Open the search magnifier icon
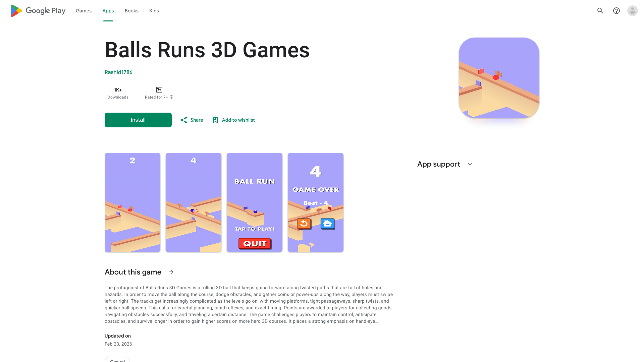Screen dimensions: 644x362 point(600,11)
